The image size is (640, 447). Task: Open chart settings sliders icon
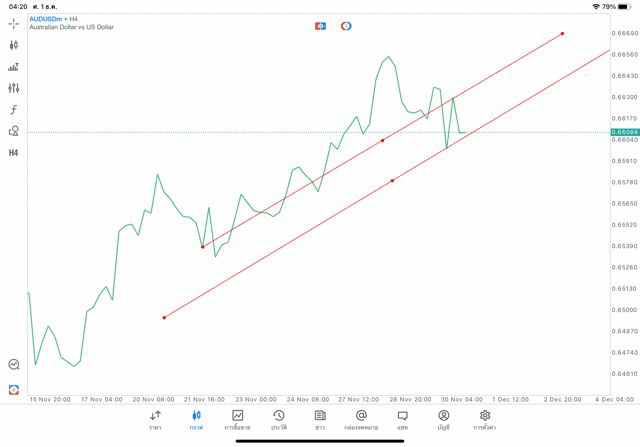click(14, 88)
